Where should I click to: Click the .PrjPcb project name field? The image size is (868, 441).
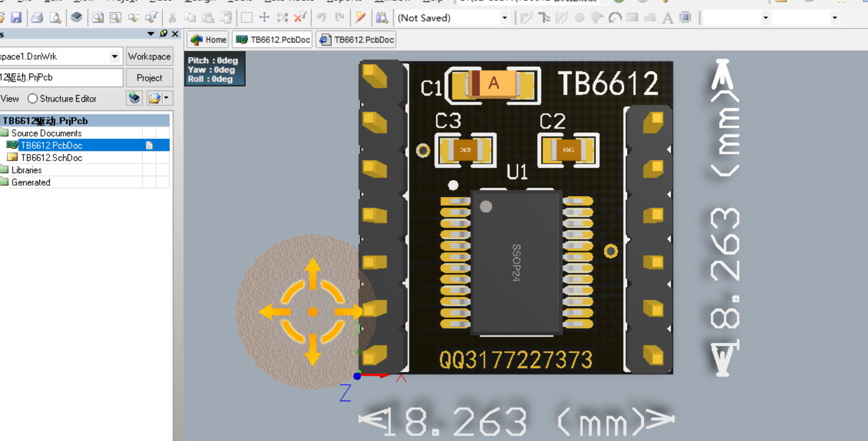point(61,77)
